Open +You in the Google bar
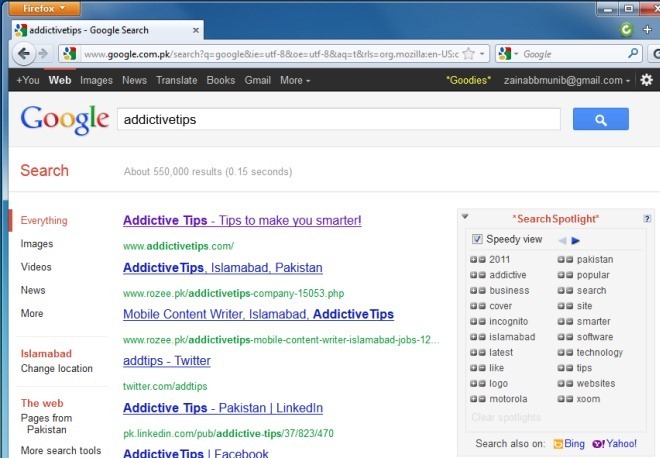This screenshot has height=458, width=660. pyautogui.click(x=28, y=80)
